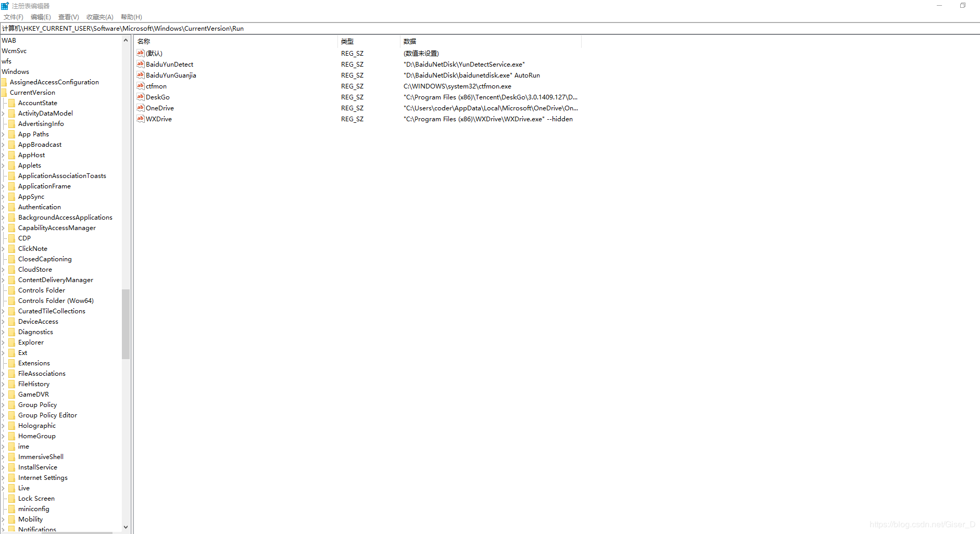Click the tree pane scroll up arrow

coord(125,40)
